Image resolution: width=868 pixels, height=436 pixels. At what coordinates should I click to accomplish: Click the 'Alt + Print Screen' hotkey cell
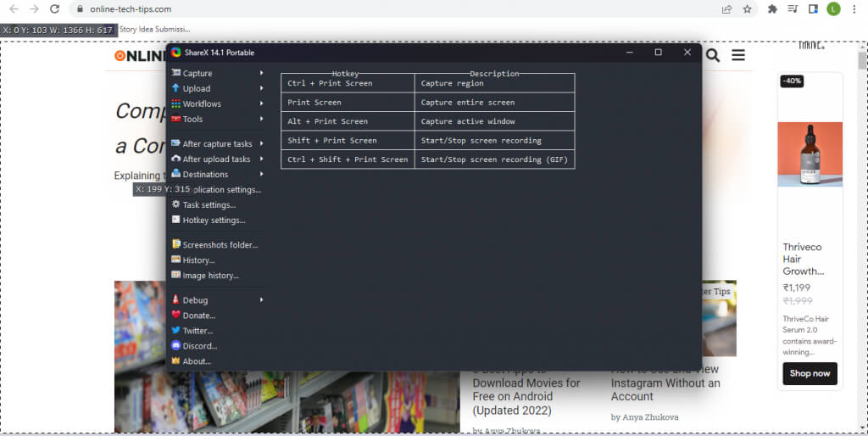point(348,121)
